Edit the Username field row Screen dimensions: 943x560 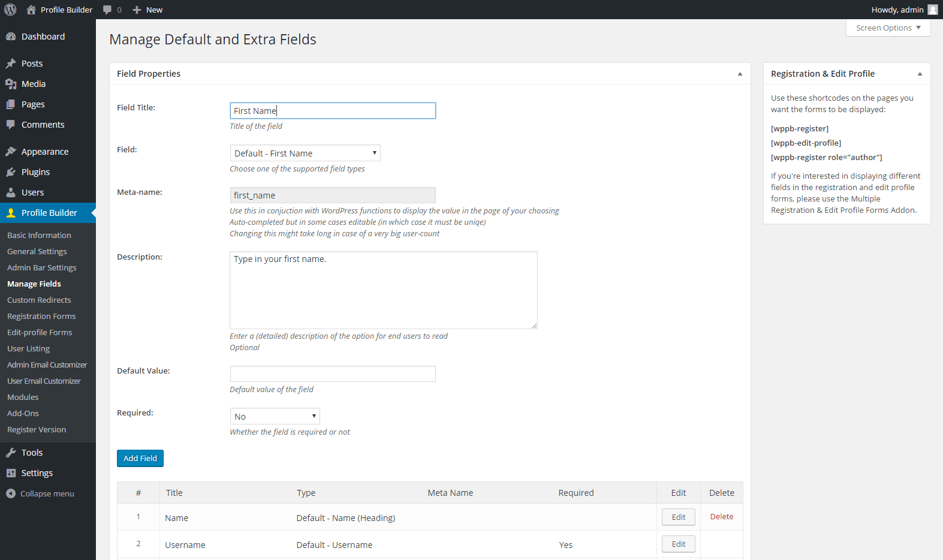679,544
